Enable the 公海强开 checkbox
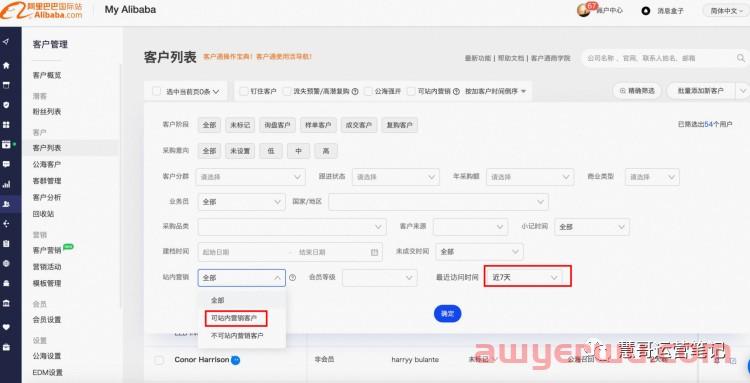The width and height of the screenshot is (750, 383). click(368, 91)
